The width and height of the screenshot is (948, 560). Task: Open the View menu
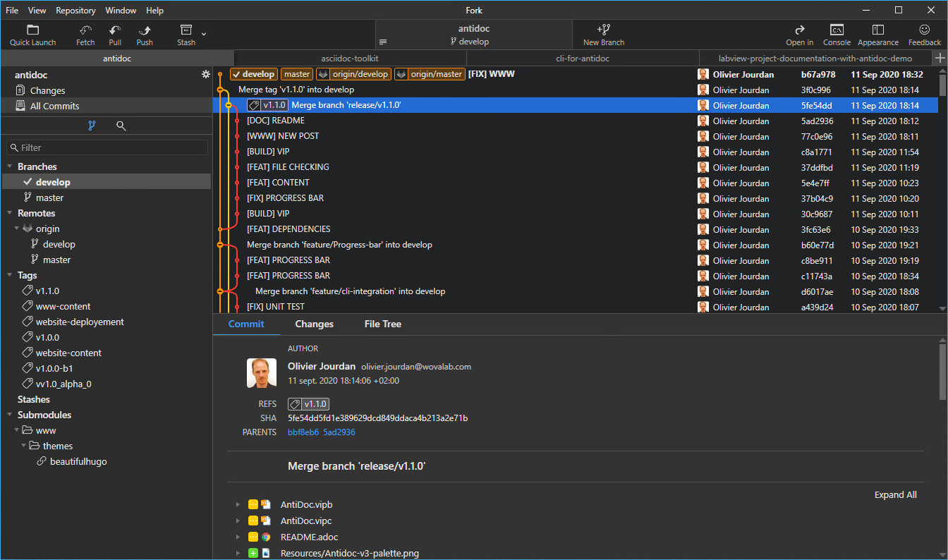pos(37,11)
